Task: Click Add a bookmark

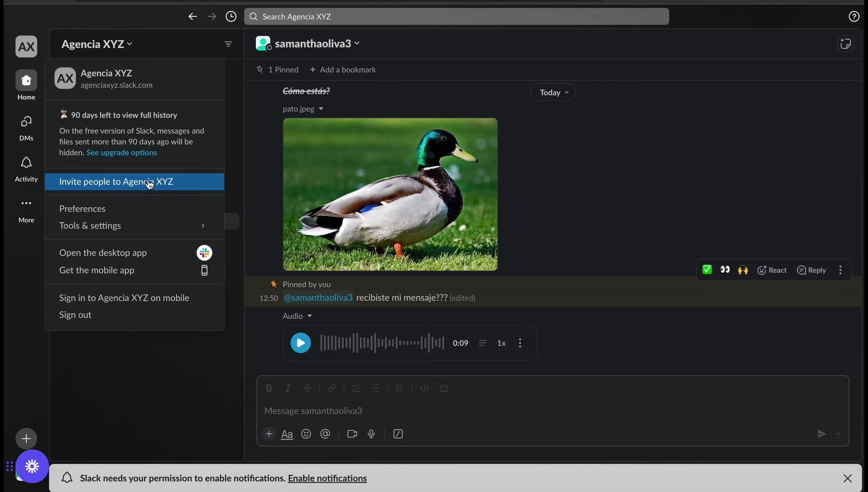Action: (343, 70)
